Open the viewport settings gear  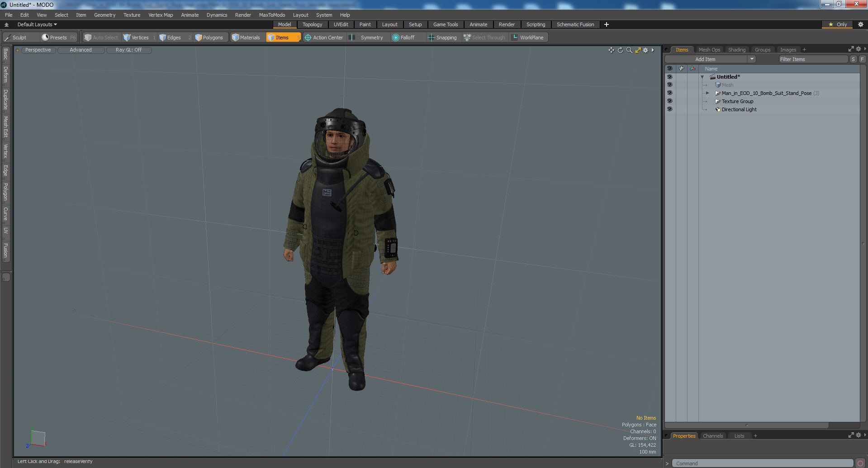pos(645,50)
